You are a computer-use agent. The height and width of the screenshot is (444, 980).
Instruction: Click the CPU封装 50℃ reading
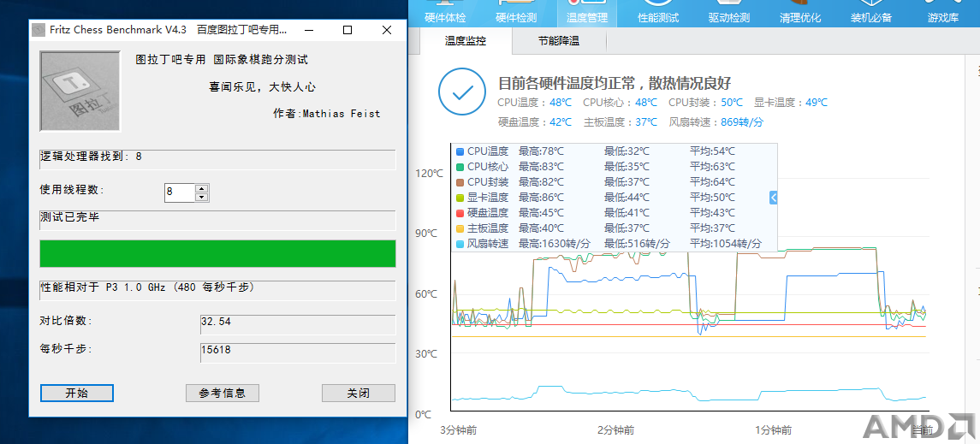(x=705, y=103)
